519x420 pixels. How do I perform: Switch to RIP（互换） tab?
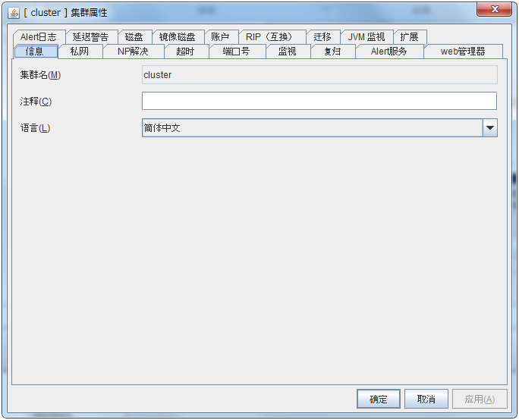click(x=272, y=37)
